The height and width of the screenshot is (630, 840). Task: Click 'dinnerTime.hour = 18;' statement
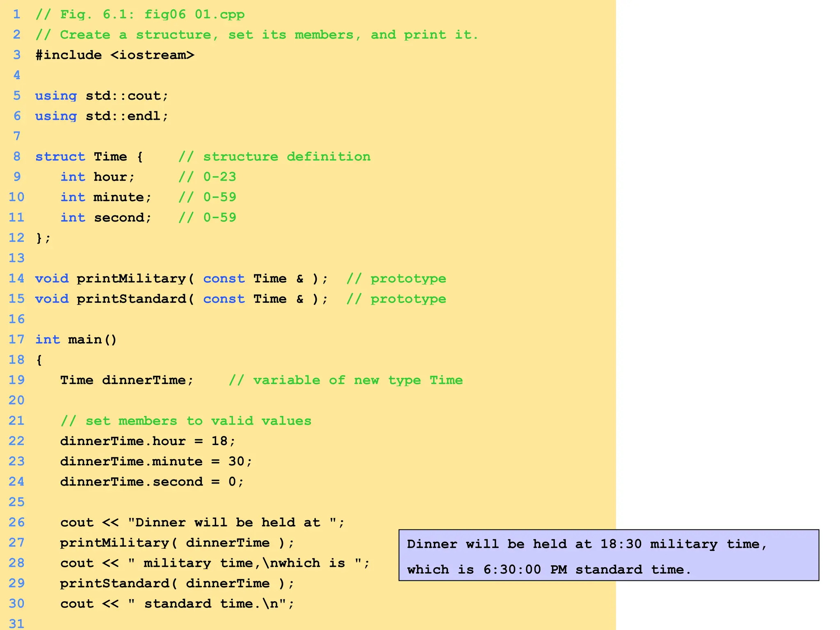click(x=148, y=441)
